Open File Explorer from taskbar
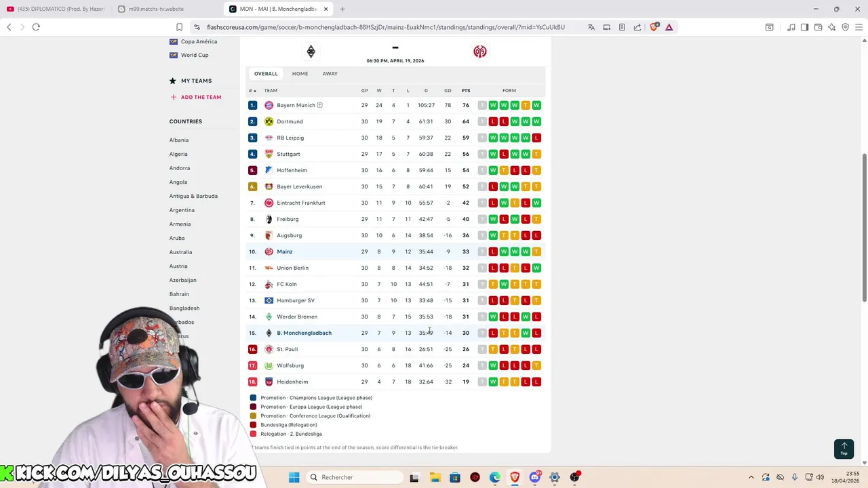 435,477
